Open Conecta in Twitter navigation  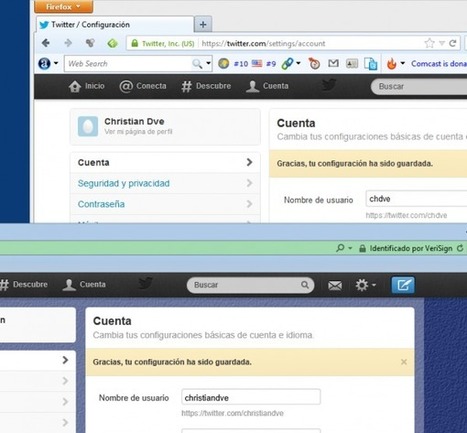pyautogui.click(x=143, y=86)
